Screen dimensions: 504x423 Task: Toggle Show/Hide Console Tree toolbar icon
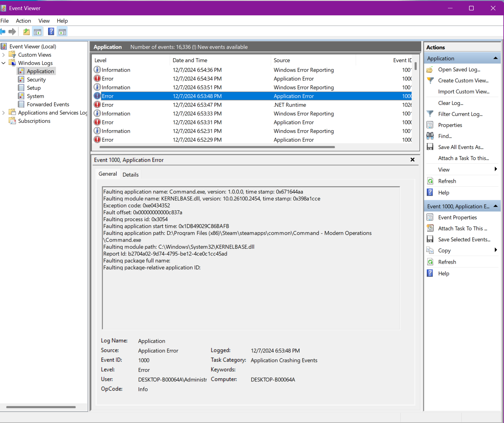38,32
